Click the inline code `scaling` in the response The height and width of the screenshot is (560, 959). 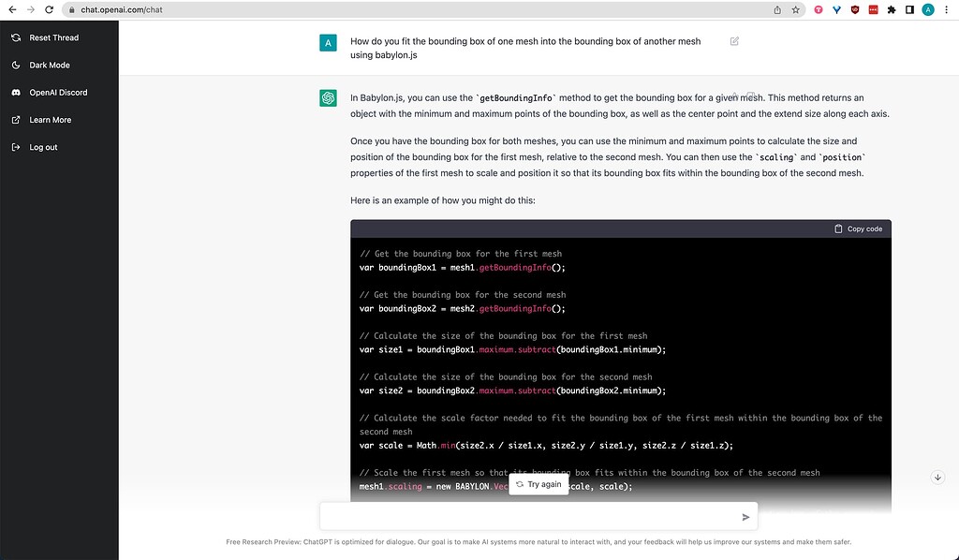(776, 157)
